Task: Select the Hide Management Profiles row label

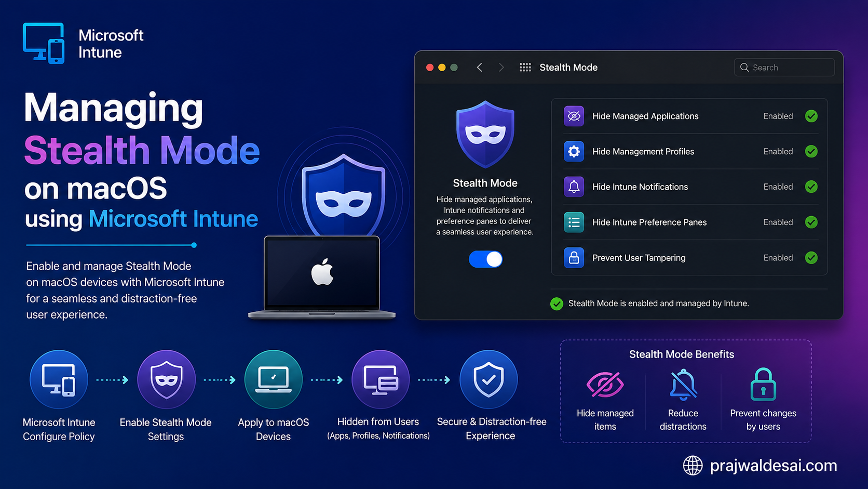Action: 643,151
